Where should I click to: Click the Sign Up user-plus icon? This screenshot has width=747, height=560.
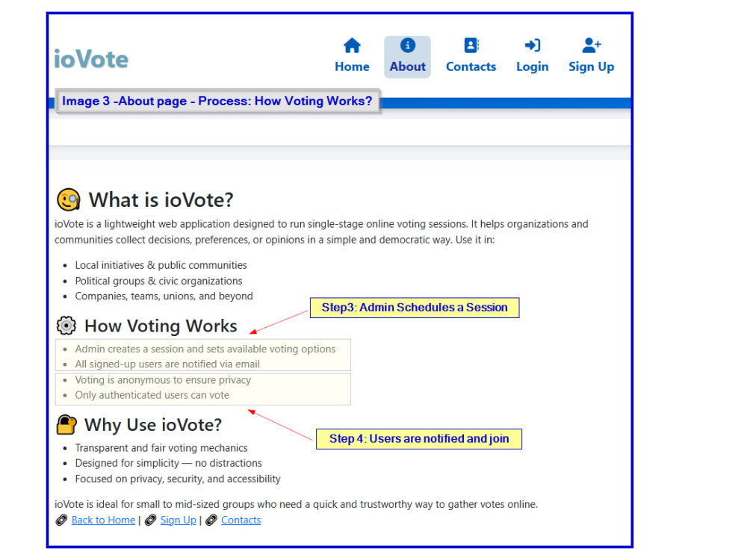click(x=591, y=46)
